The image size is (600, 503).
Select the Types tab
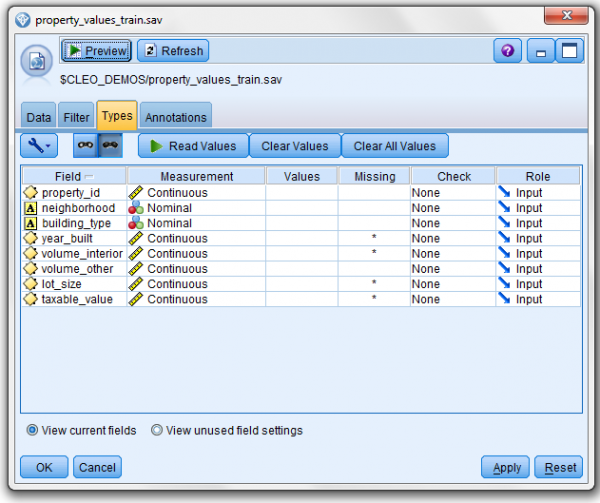click(x=117, y=115)
